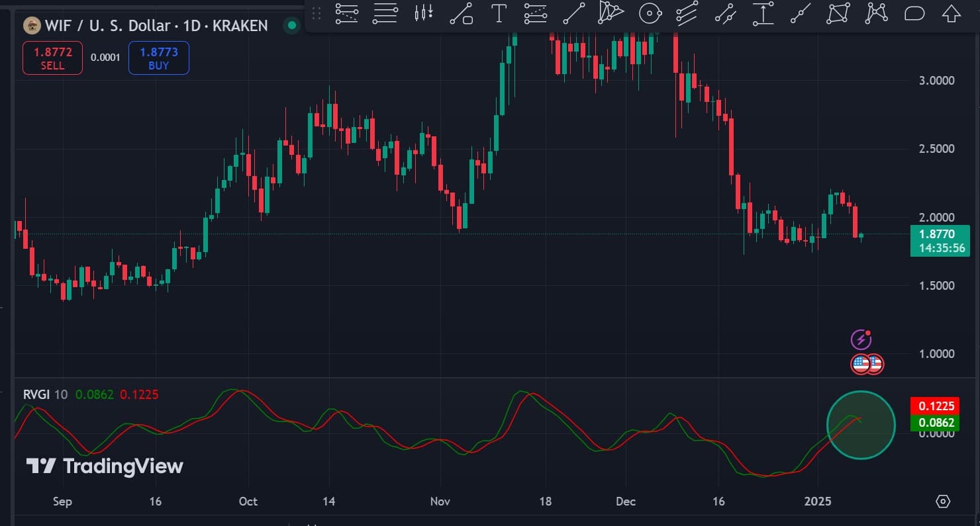Image resolution: width=980 pixels, height=526 pixels.
Task: Select the parallel channel tool
Action: [687, 13]
